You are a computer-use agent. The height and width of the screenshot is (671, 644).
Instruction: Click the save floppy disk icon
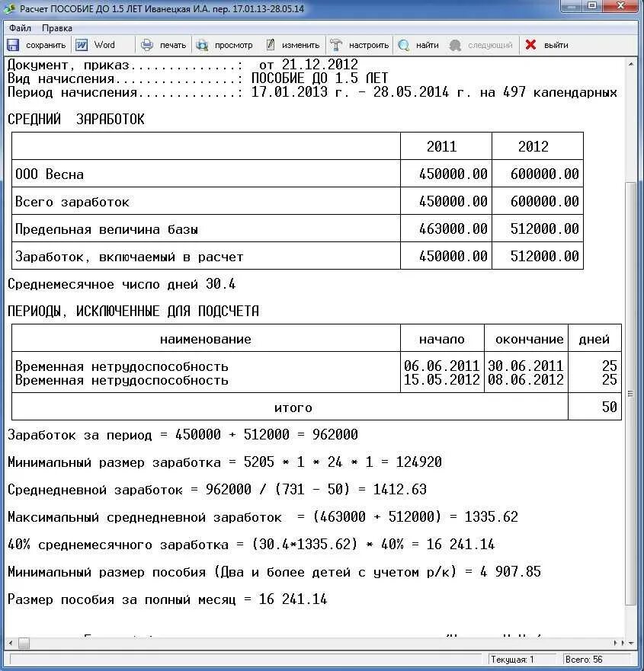pyautogui.click(x=13, y=45)
